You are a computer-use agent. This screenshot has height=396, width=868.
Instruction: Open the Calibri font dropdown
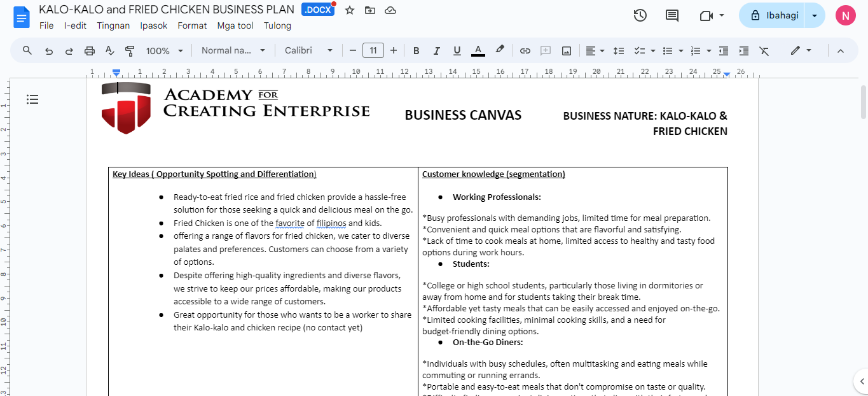click(308, 50)
